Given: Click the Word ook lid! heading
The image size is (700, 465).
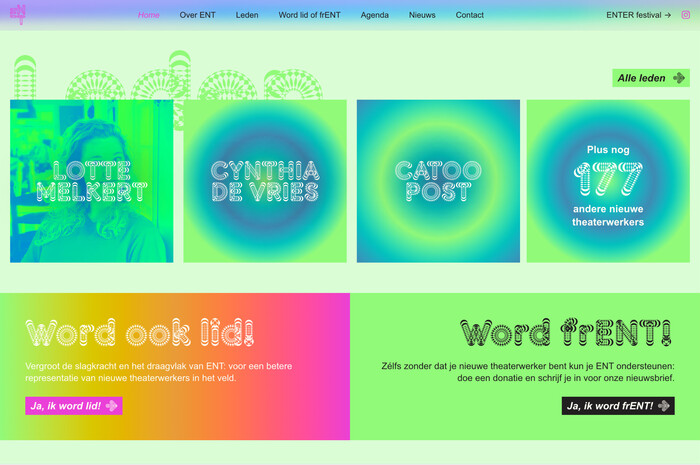Looking at the screenshot, I should coord(140,333).
